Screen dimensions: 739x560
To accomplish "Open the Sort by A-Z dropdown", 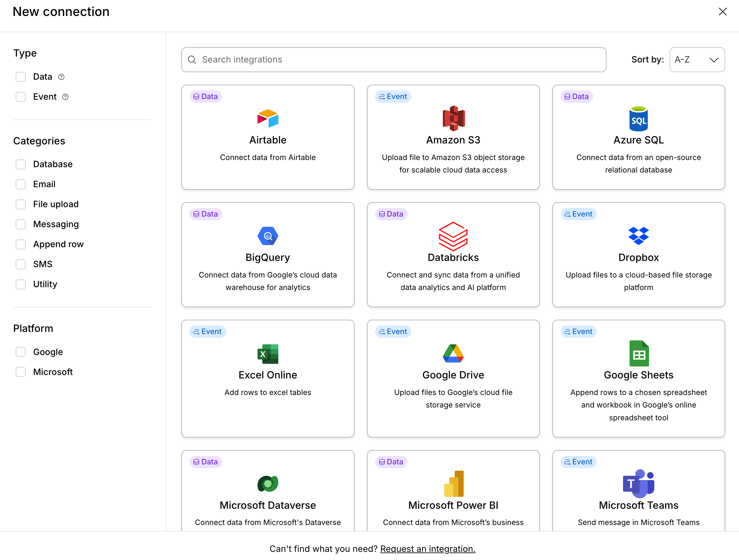I will [697, 60].
